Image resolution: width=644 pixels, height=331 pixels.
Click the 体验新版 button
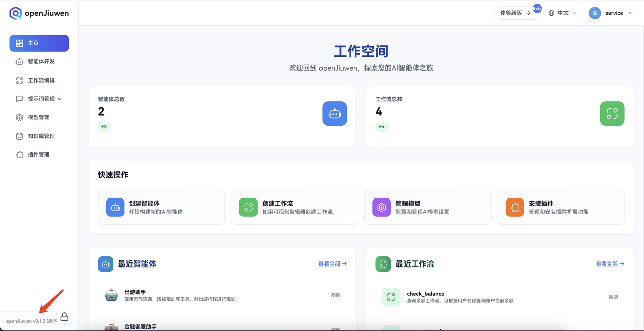(x=516, y=13)
